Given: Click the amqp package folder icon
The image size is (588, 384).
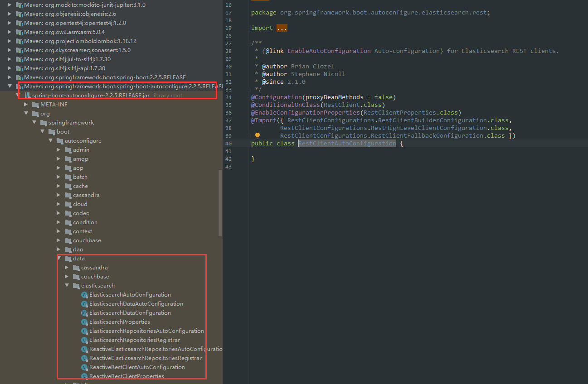Looking at the screenshot, I should (68, 159).
